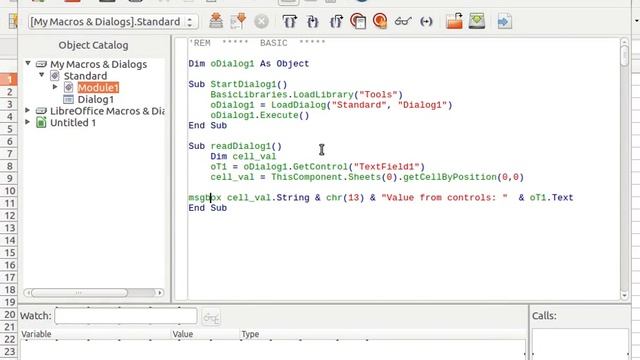The image size is (640, 360).
Task: Click the Calls panel label
Action: 544,316
